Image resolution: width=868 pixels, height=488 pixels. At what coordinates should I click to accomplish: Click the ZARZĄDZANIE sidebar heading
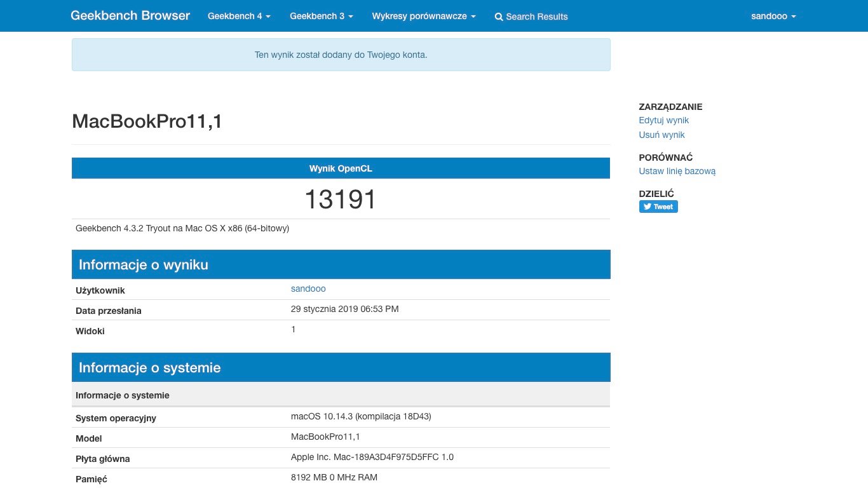670,107
